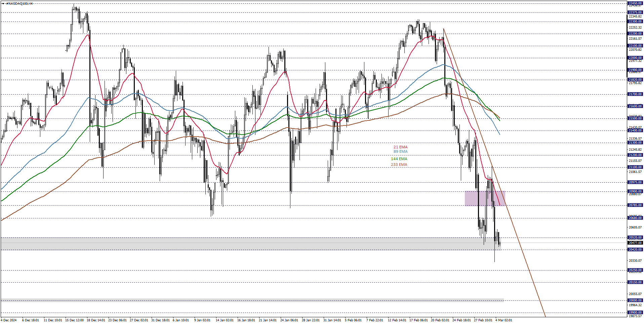Select the gray support zone near 20477
This screenshot has width=644, height=324.
point(250,244)
